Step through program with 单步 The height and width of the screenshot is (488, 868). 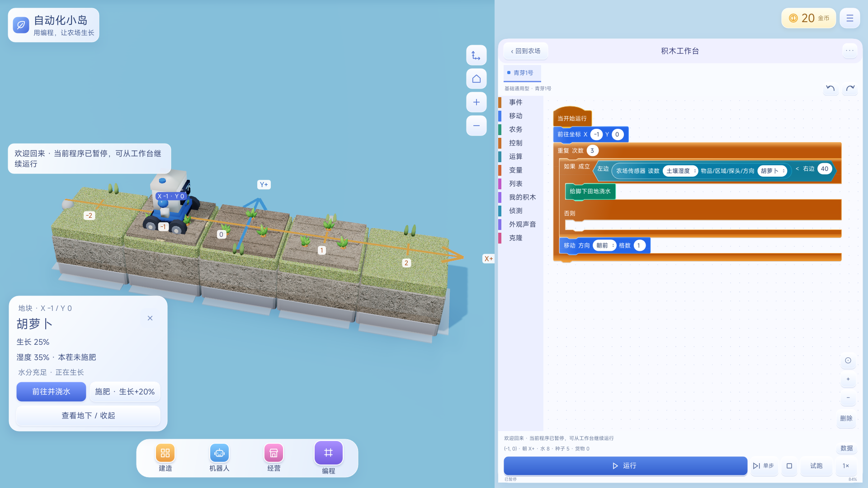pos(764,466)
